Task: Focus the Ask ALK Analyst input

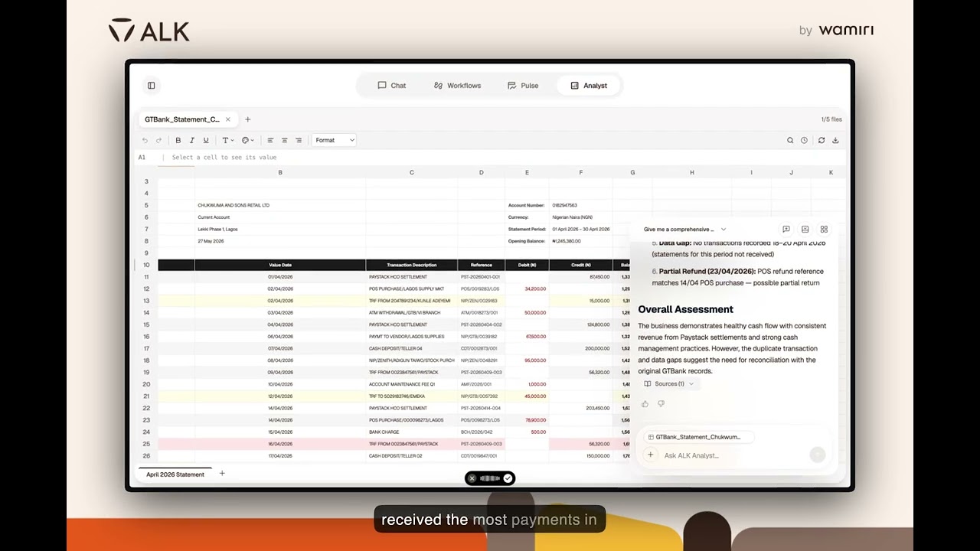Action: pyautogui.click(x=733, y=455)
